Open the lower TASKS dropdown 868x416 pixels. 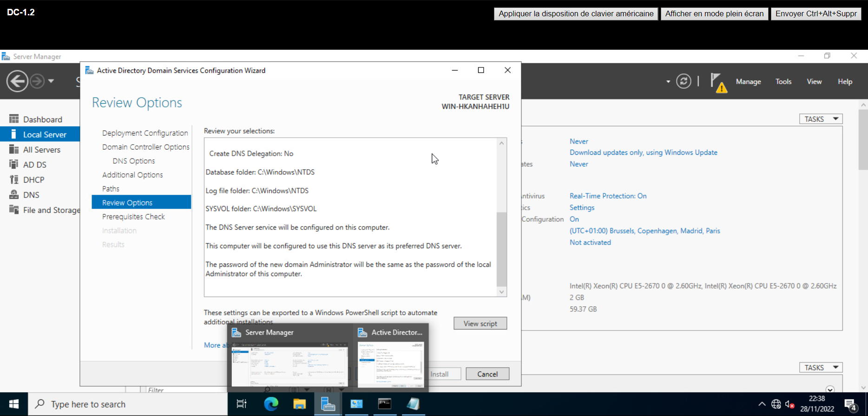pyautogui.click(x=821, y=367)
